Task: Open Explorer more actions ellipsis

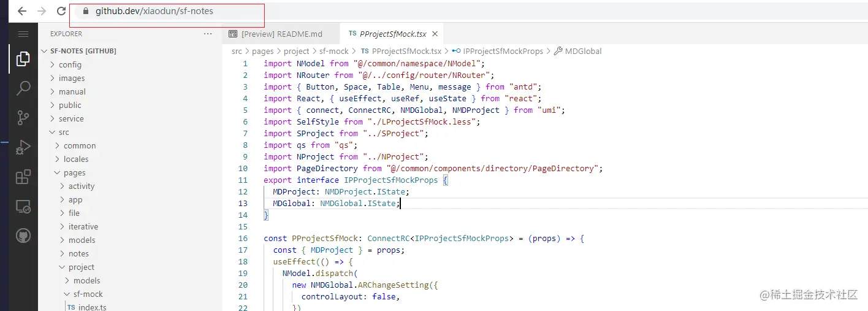Action: [x=208, y=34]
